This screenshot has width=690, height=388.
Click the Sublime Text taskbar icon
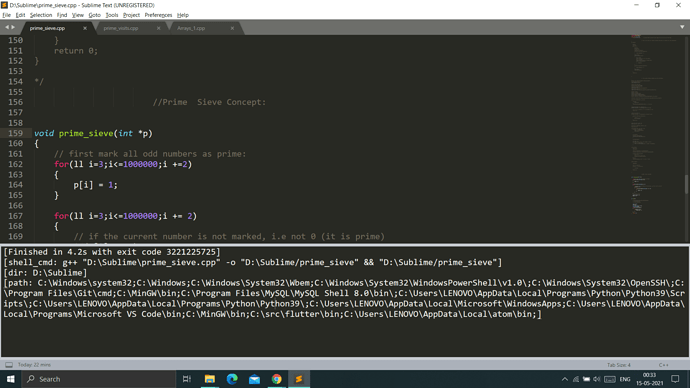click(299, 379)
